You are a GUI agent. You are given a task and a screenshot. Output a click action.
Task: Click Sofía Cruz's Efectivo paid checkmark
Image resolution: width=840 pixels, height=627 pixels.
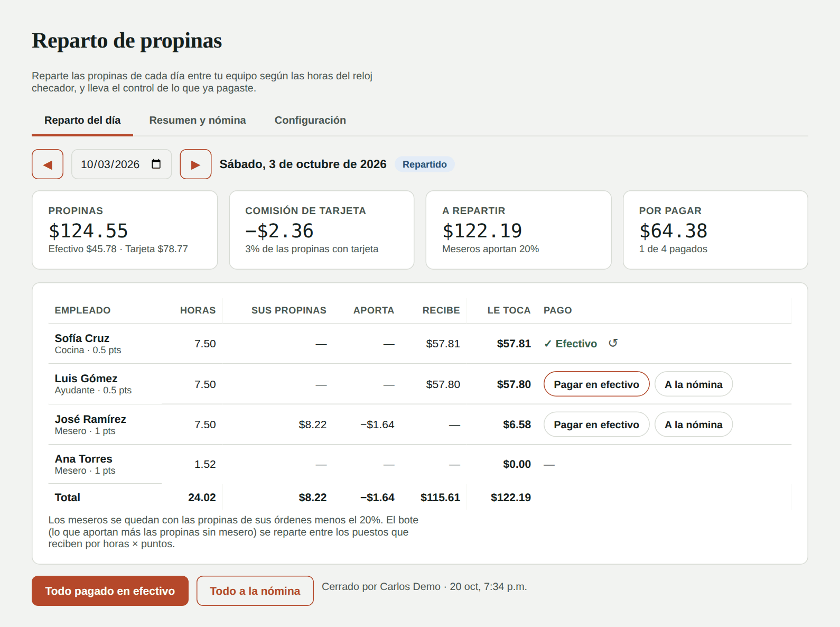coord(571,344)
